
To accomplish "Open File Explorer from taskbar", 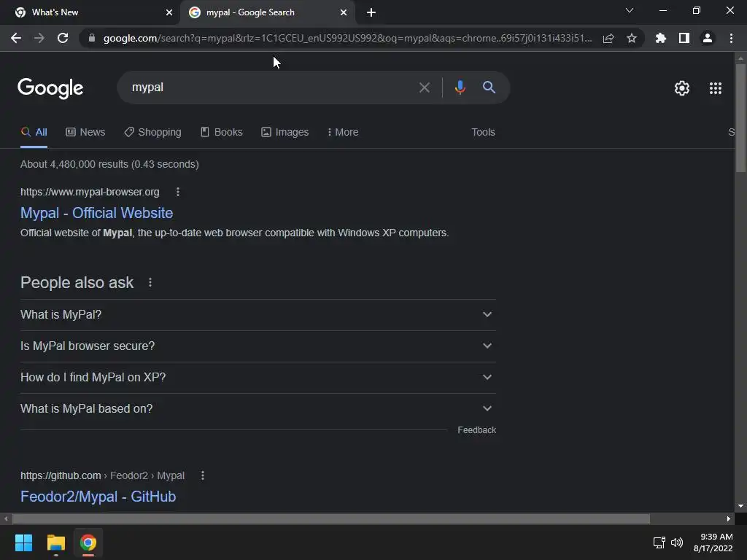I will [55, 542].
